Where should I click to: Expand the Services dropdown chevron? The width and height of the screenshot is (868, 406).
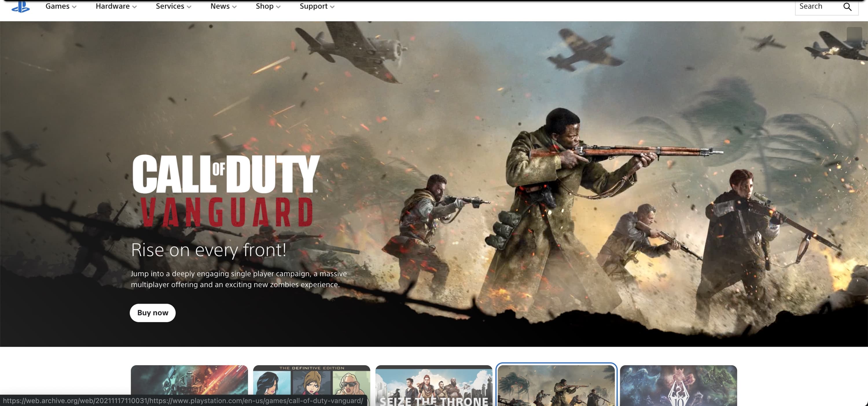click(189, 7)
